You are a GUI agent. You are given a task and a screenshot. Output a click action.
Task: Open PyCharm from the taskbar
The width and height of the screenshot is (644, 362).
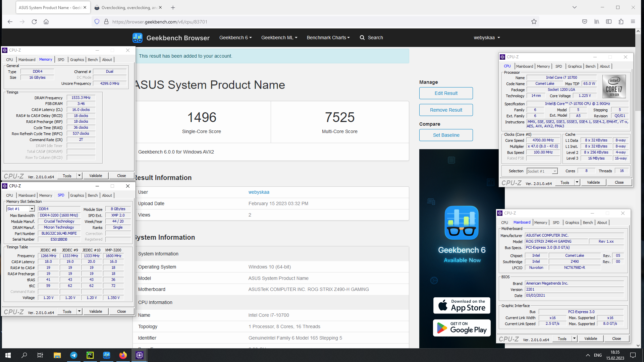(x=90, y=355)
